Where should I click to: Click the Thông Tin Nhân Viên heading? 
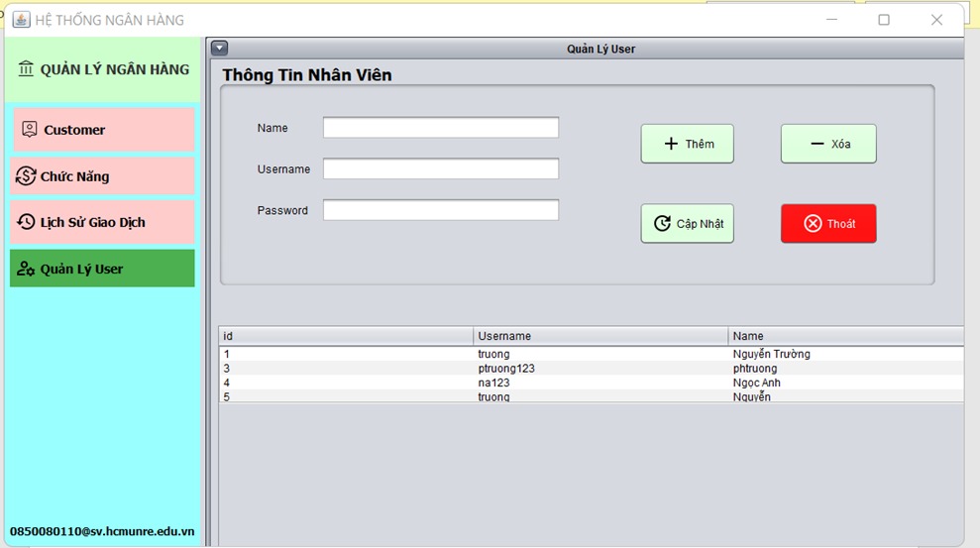(x=307, y=75)
